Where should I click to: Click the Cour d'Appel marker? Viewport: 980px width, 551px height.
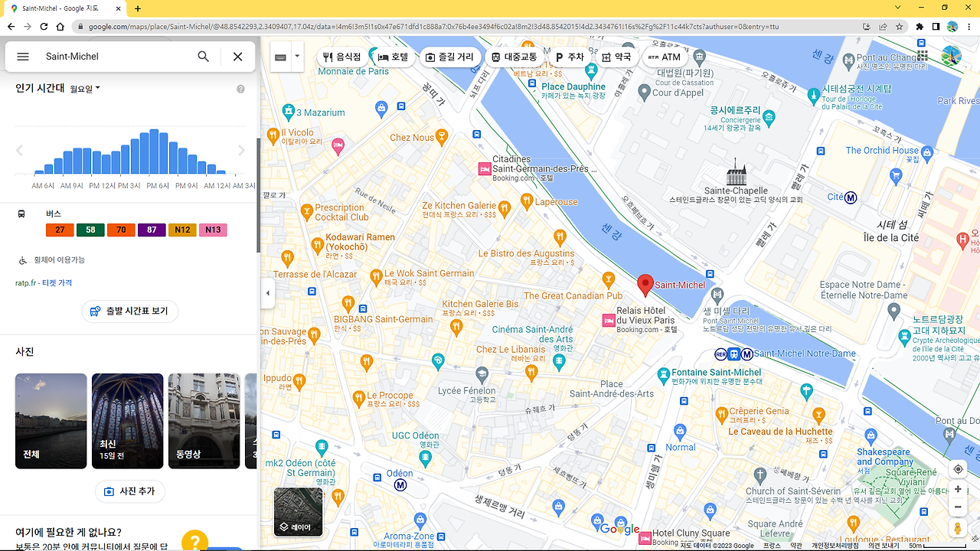tap(644, 92)
